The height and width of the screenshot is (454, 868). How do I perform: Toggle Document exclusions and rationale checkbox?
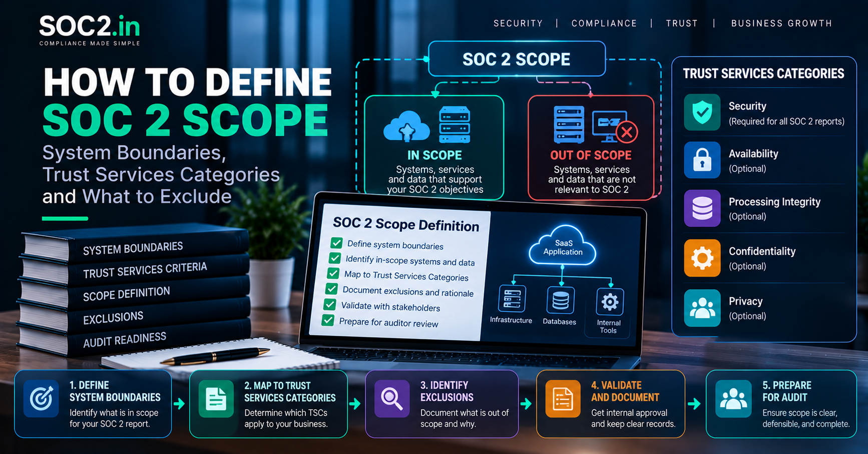coord(331,289)
